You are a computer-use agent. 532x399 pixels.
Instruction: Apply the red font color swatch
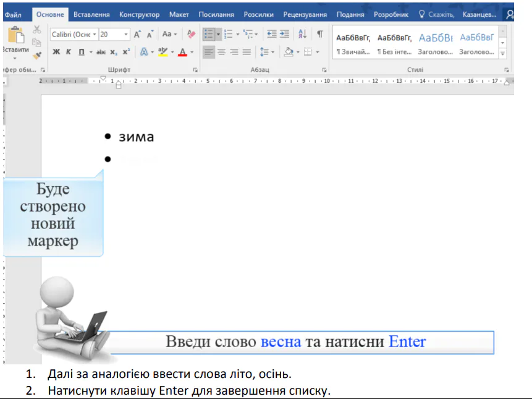pos(182,52)
